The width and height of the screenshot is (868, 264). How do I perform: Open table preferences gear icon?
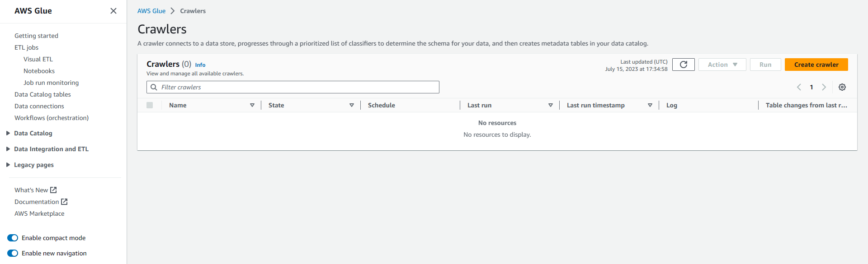[842, 87]
